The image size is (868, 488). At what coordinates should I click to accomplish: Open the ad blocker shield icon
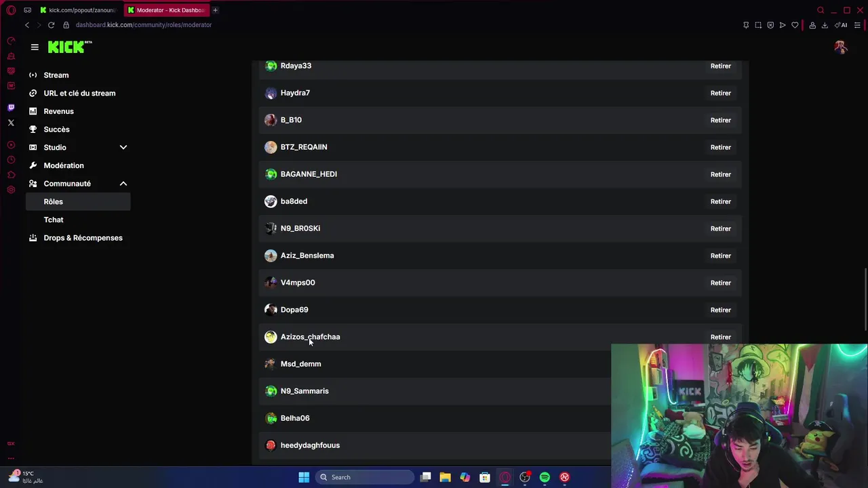[x=770, y=25]
